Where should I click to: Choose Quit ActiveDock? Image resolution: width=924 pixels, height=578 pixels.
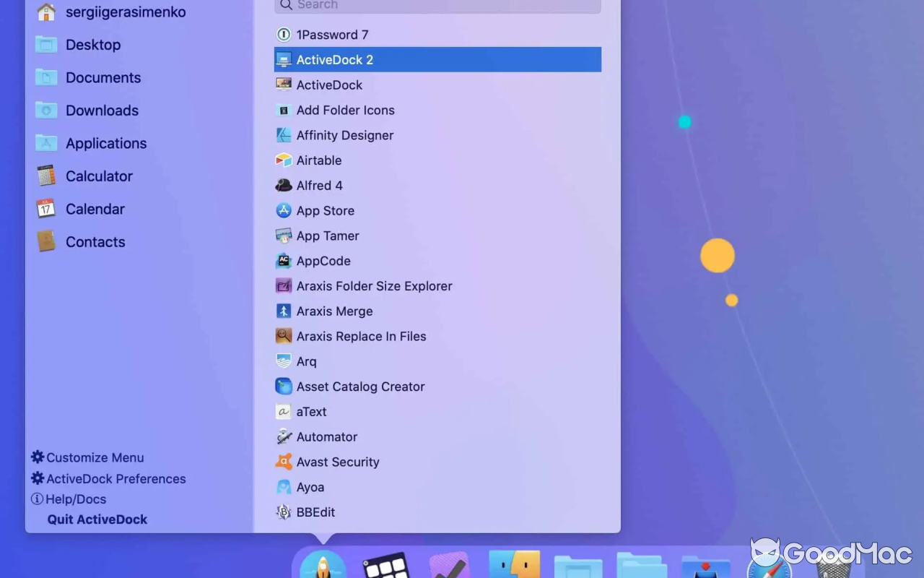(97, 519)
